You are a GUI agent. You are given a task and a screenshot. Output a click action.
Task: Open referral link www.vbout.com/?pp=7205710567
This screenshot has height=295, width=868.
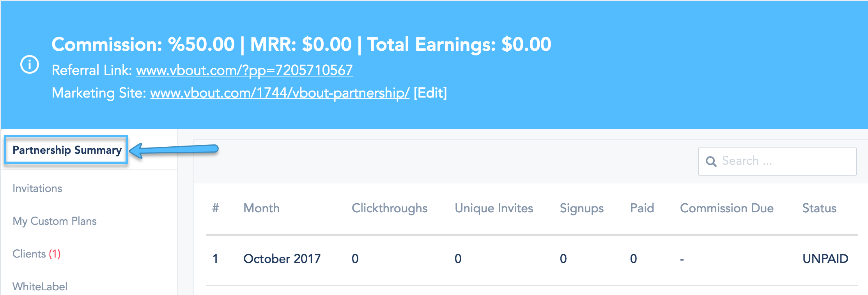[x=244, y=70]
